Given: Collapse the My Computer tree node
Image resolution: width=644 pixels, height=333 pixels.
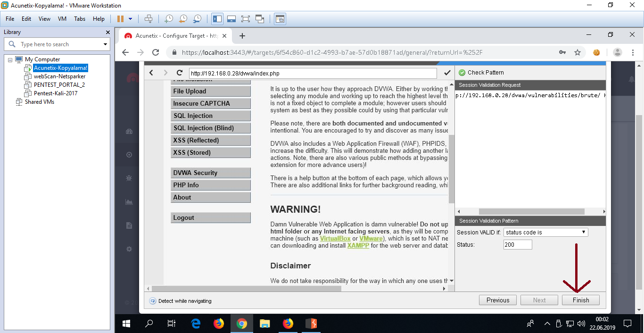Looking at the screenshot, I should tap(10, 59).
